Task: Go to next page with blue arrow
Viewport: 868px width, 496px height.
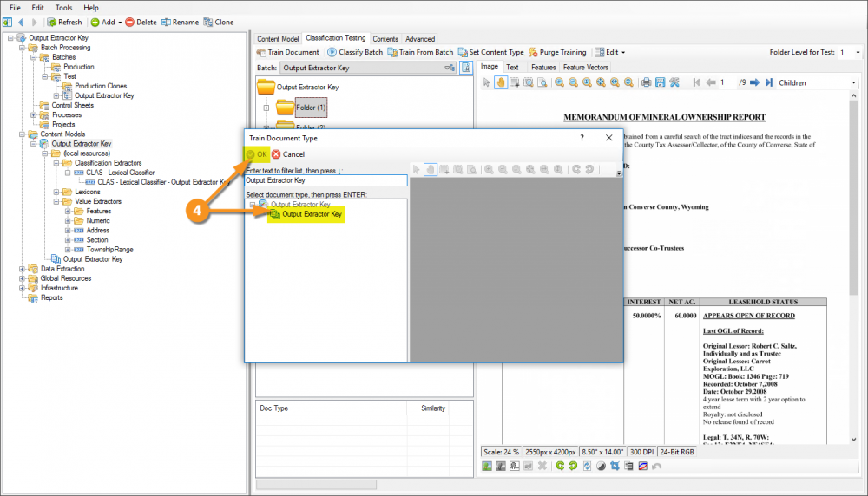Action: tap(754, 82)
